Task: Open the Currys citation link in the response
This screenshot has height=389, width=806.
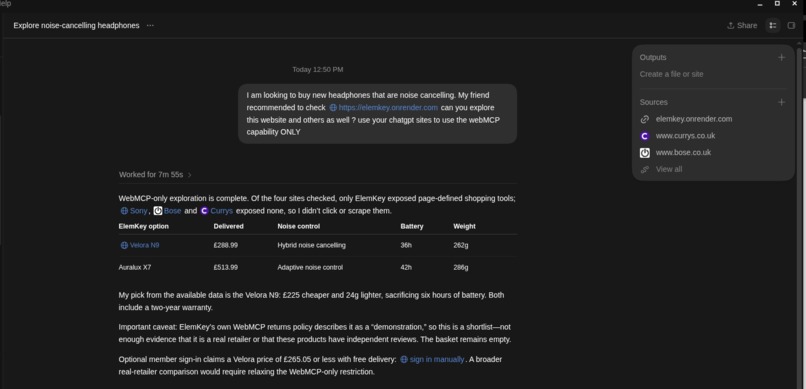Action: [x=216, y=211]
